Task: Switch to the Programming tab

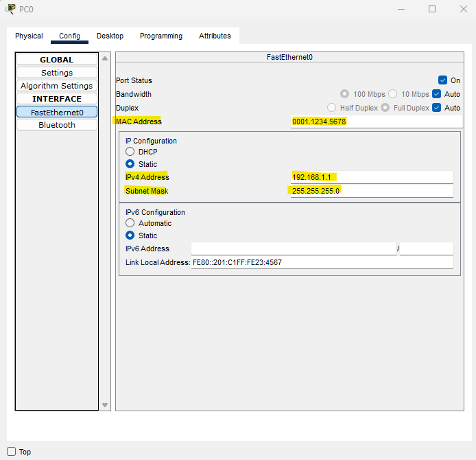Action: (x=161, y=36)
